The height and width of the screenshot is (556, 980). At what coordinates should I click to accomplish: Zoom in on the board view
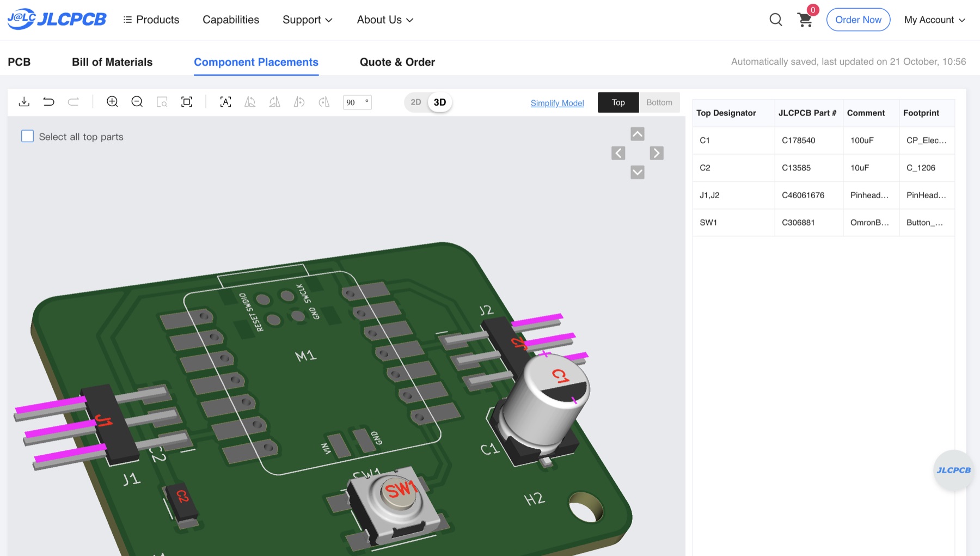coord(112,102)
